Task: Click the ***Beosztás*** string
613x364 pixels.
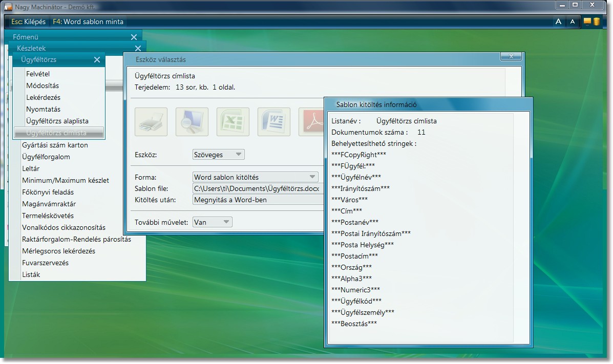Action: point(354,324)
